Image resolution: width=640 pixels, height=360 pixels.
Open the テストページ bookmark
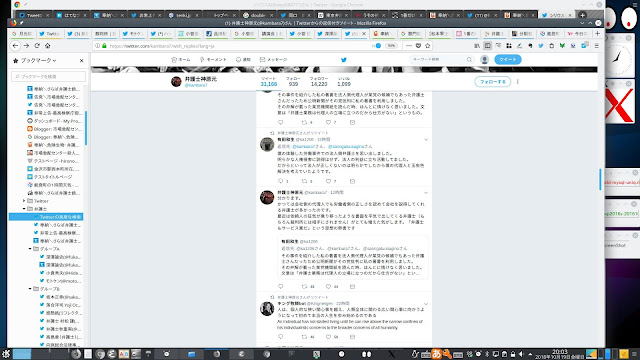tap(54, 161)
